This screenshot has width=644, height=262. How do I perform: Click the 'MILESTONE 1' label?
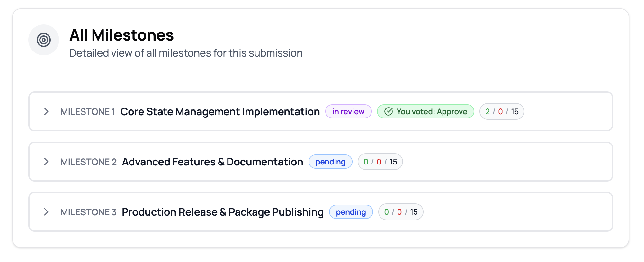tap(88, 112)
